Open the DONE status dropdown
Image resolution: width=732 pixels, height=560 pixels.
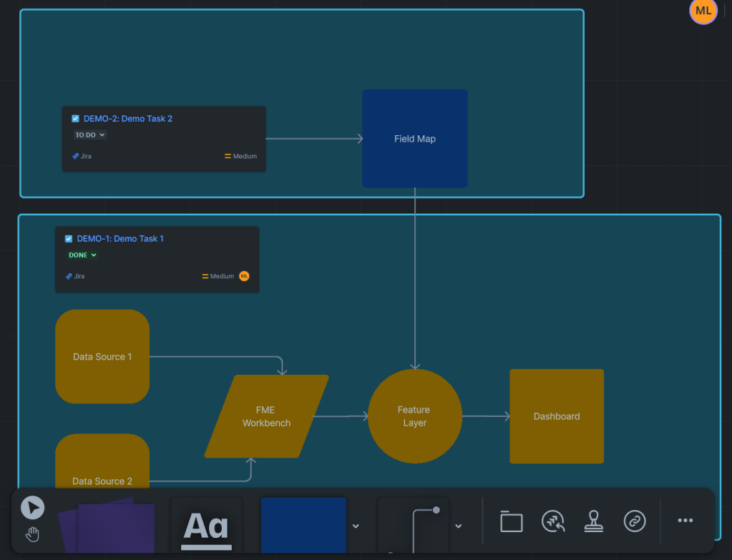(x=82, y=255)
